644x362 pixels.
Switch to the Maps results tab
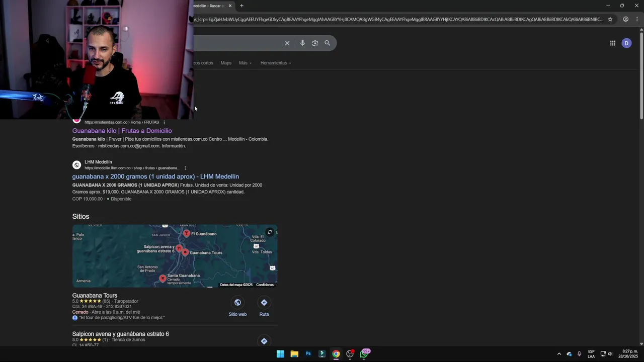click(x=226, y=63)
